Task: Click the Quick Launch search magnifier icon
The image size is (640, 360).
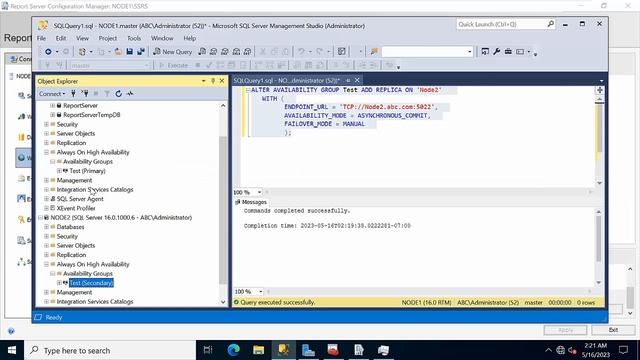Action: tap(550, 24)
